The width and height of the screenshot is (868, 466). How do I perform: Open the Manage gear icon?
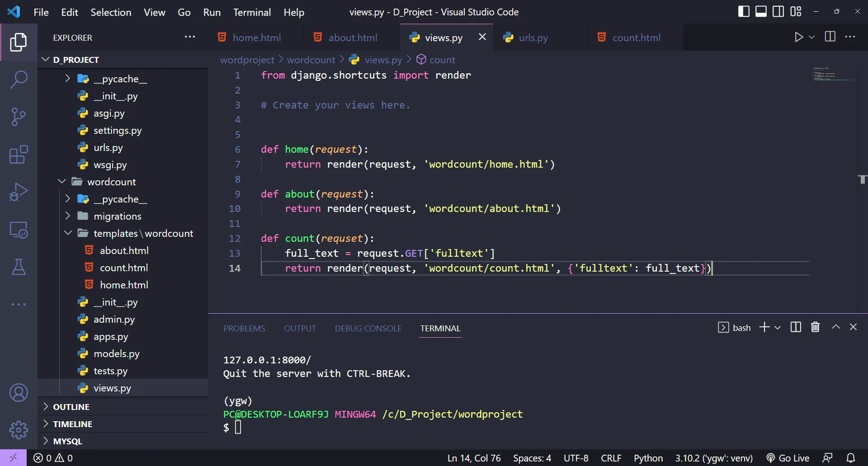click(19, 430)
